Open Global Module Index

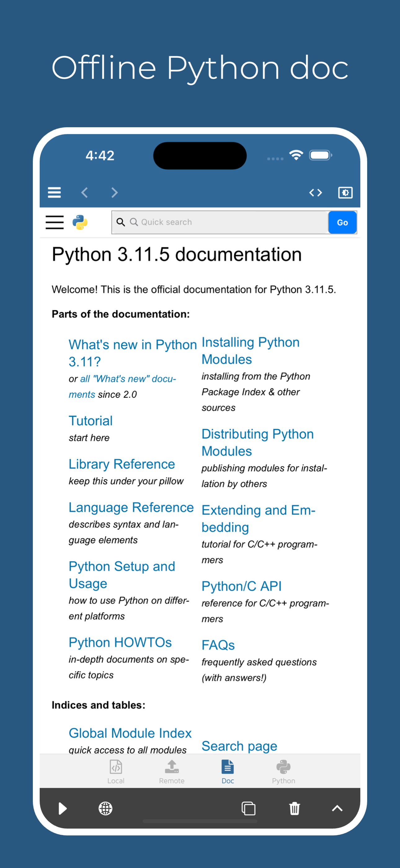tap(130, 733)
